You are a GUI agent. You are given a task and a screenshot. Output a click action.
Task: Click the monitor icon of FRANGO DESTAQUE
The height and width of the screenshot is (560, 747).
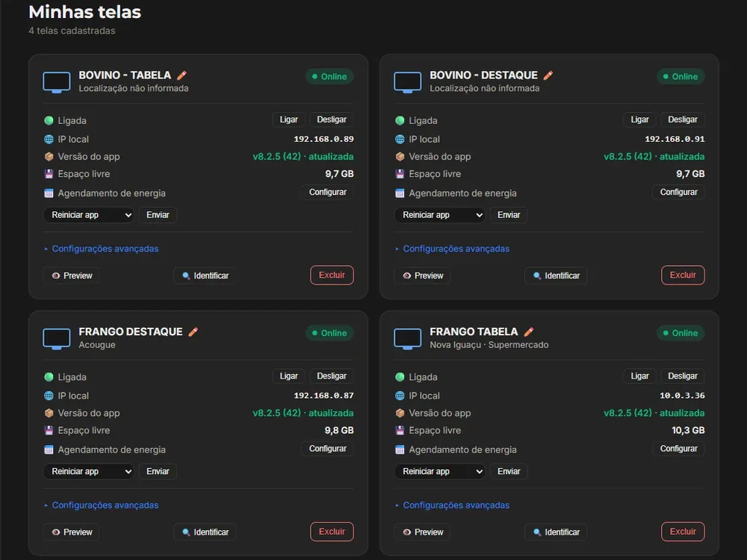click(57, 338)
